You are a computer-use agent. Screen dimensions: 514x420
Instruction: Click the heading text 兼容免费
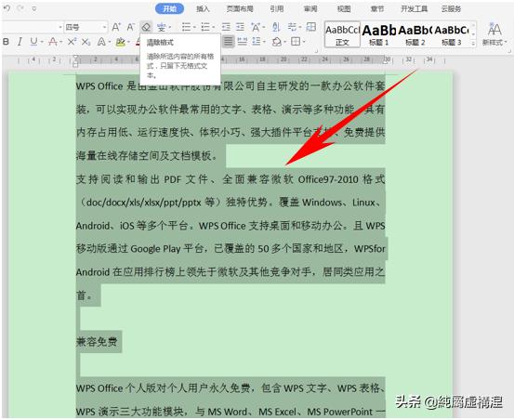coord(97,342)
